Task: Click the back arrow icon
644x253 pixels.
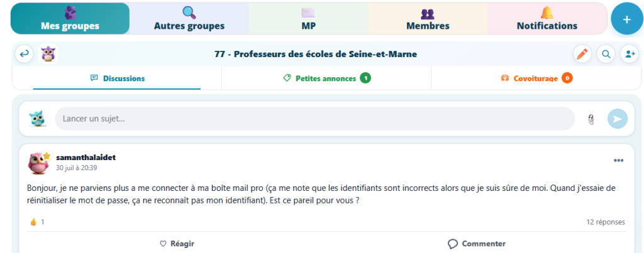Action: click(x=25, y=54)
